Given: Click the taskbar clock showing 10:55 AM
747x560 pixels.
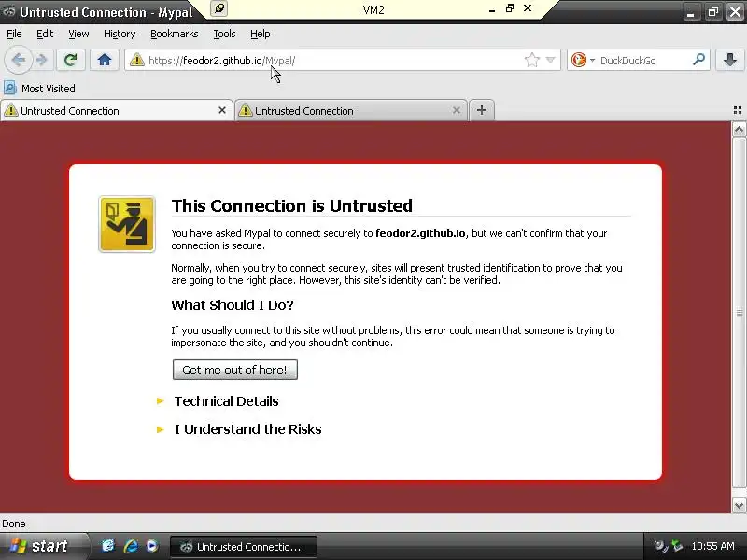Looking at the screenshot, I should (x=712, y=546).
